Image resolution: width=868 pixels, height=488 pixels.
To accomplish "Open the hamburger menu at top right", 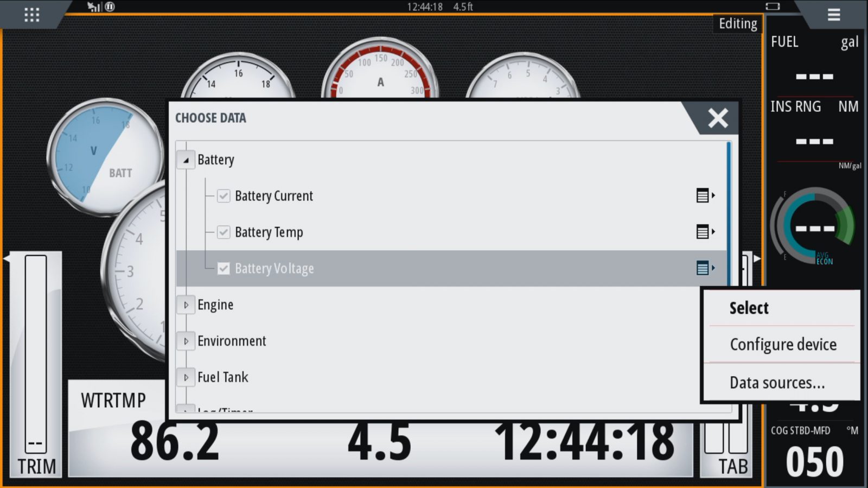I will (833, 15).
